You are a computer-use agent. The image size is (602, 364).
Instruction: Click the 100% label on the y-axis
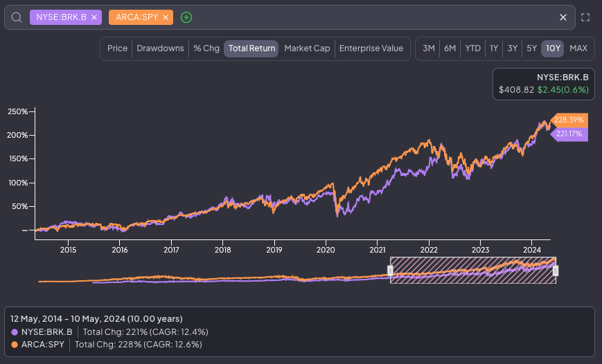(x=19, y=183)
